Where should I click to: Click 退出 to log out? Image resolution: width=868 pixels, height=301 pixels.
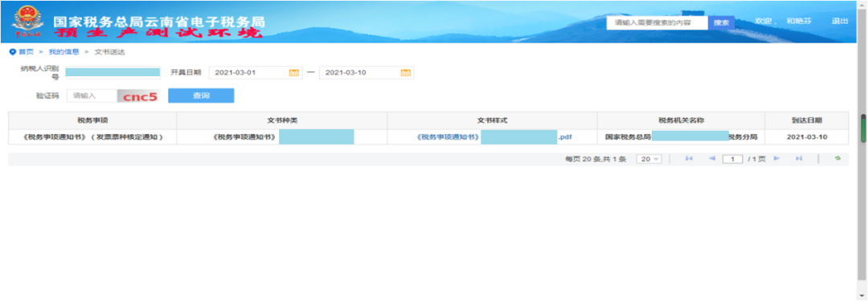coord(839,21)
